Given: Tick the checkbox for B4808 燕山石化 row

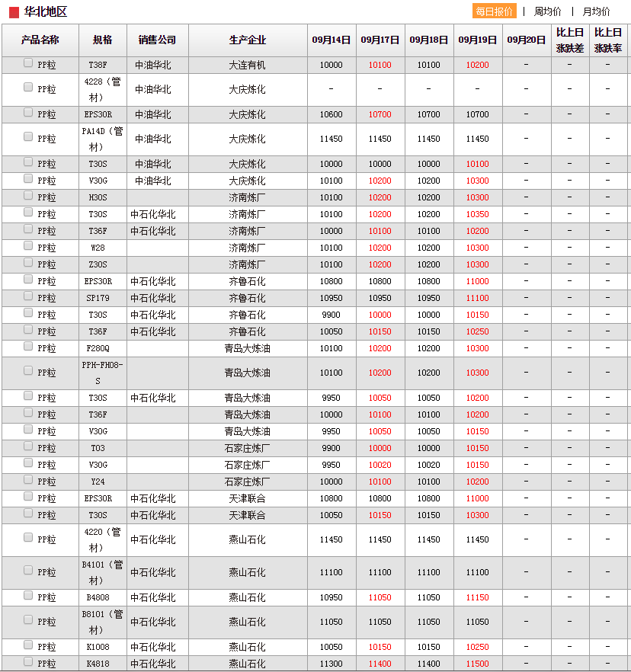Looking at the screenshot, I should (x=28, y=595).
